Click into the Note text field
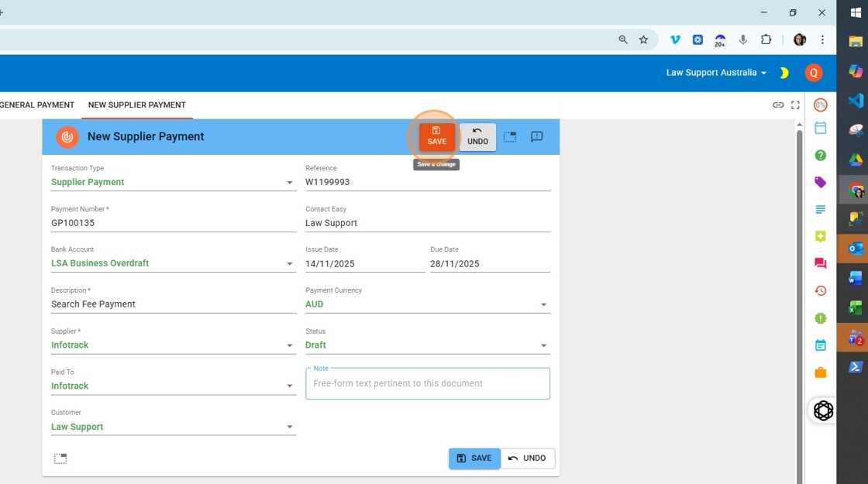The image size is (868, 484). (427, 383)
